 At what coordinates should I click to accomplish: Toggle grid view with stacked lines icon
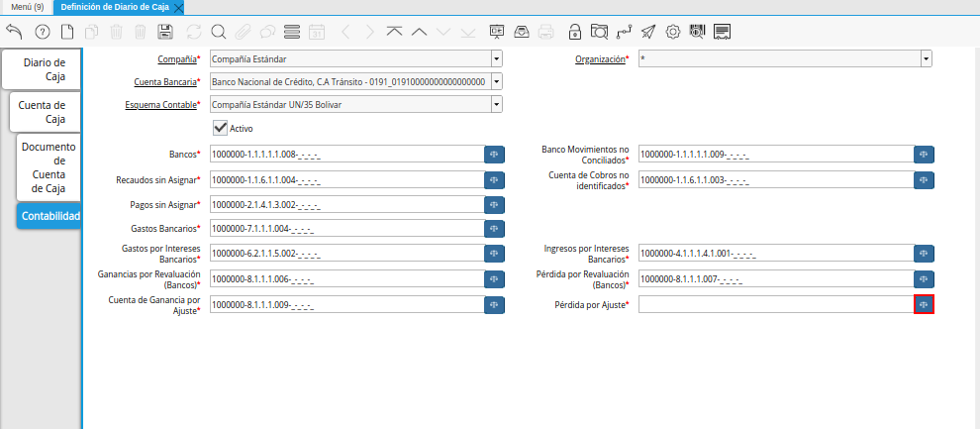(x=292, y=32)
